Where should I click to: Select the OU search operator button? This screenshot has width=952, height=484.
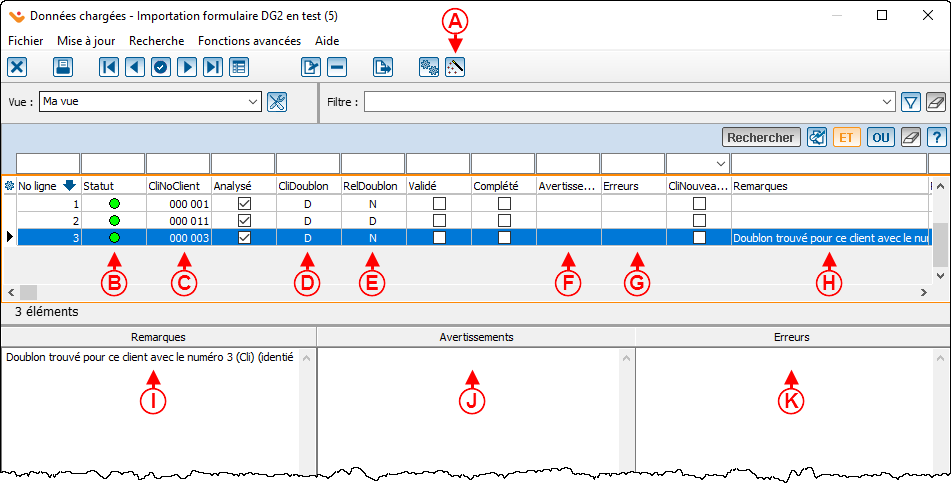pos(880,138)
